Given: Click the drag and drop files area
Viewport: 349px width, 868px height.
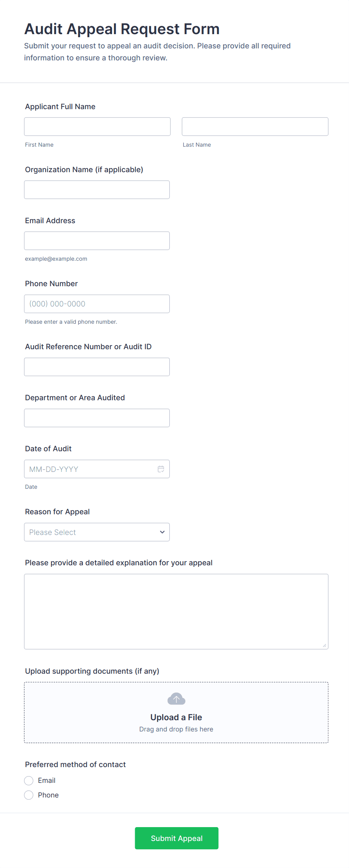Looking at the screenshot, I should (176, 729).
